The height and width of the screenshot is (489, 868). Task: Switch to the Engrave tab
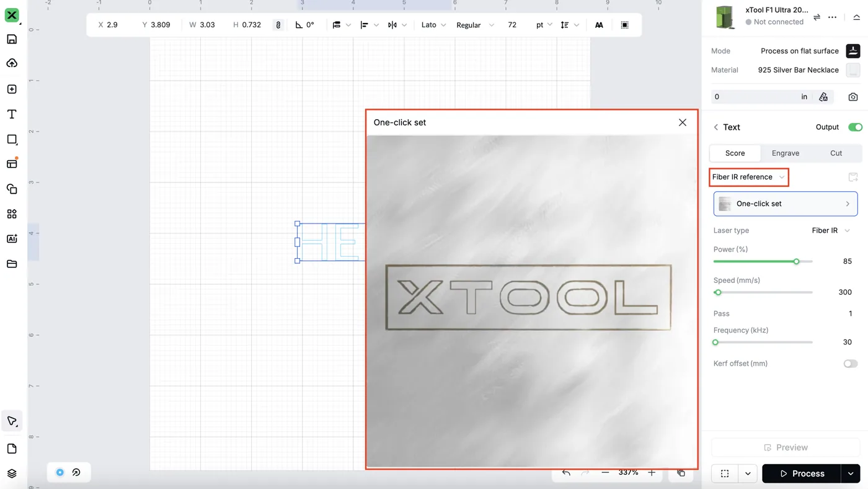pos(786,153)
